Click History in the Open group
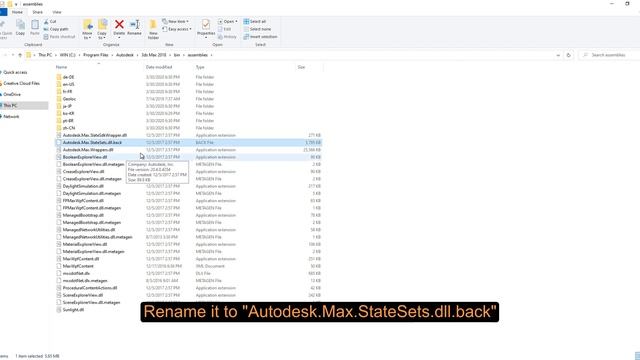Viewport: 640px width, 360px height. point(227,37)
